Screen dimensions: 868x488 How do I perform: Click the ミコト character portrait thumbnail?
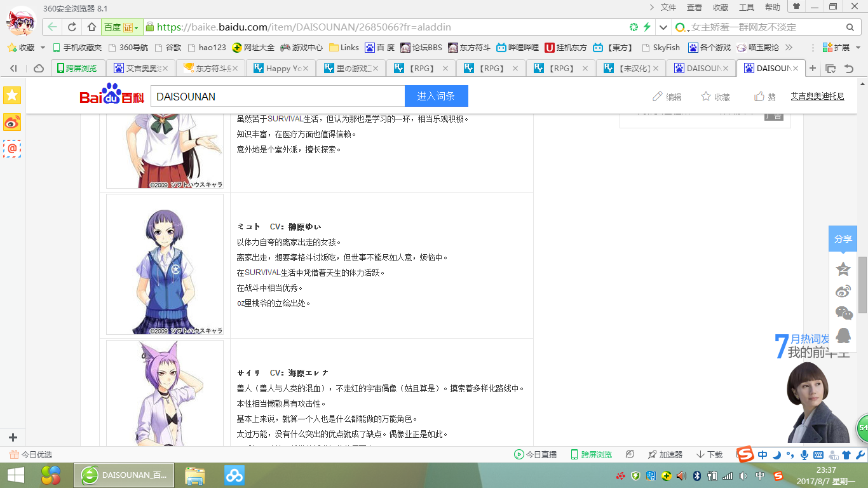(165, 264)
